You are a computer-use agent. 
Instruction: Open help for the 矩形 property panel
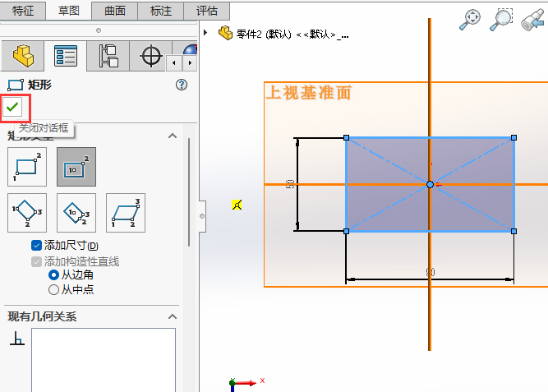point(182,85)
